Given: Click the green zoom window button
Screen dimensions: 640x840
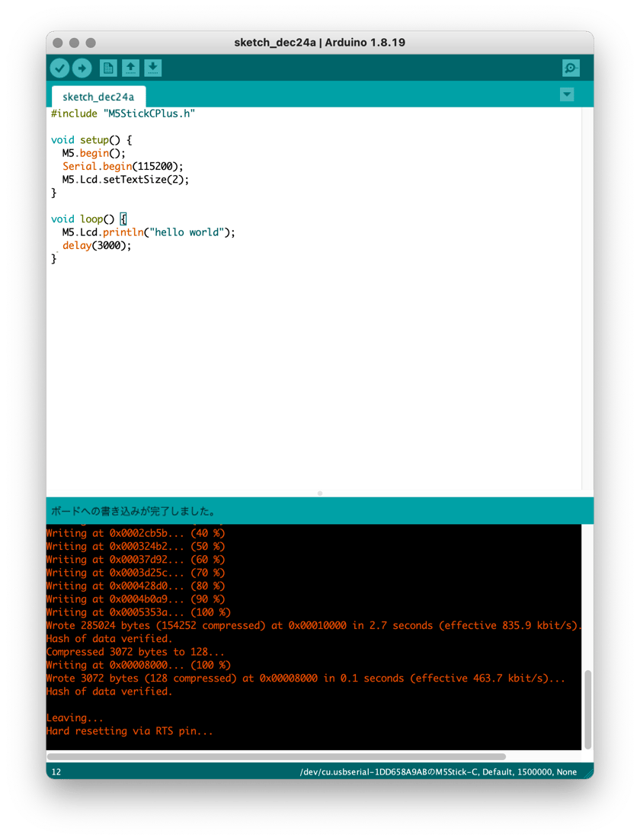Looking at the screenshot, I should tap(91, 43).
